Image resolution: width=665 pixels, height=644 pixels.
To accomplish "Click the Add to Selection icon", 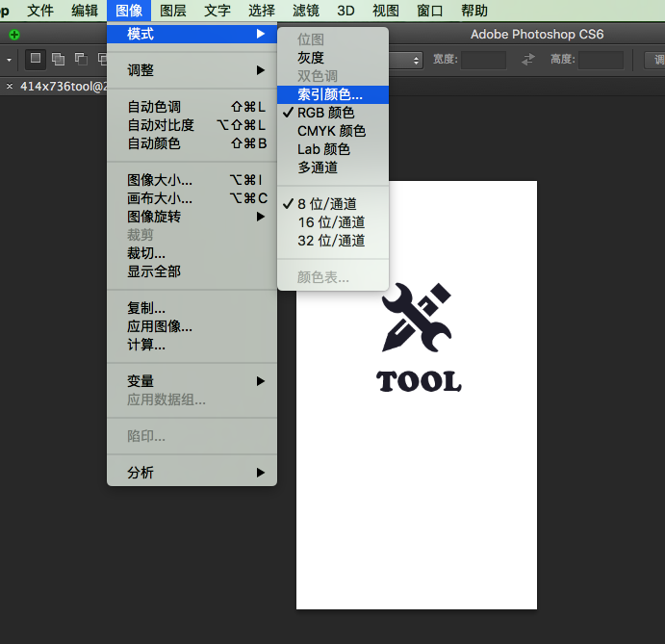I will (x=59, y=60).
